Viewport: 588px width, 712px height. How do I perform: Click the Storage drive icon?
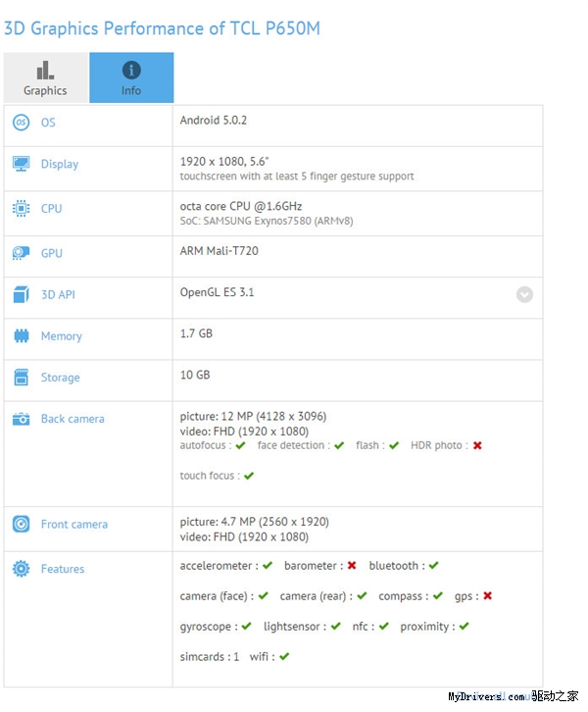pos(21,377)
